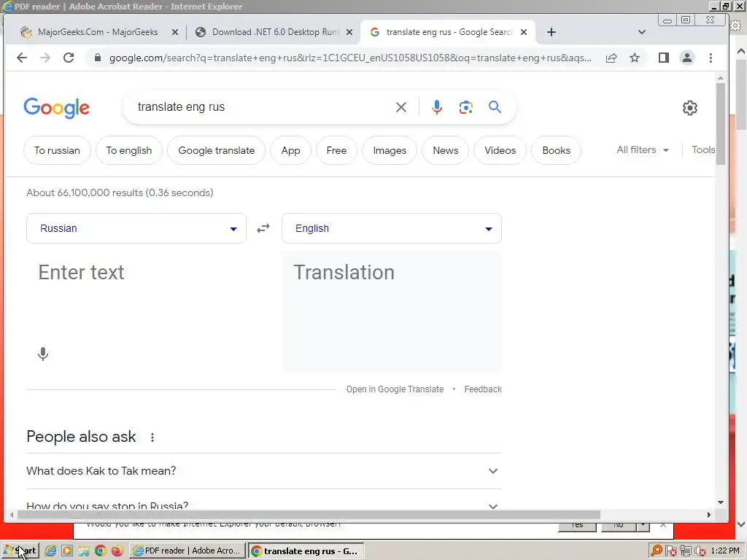Click the page scroll down arrow
Viewport: 747px width, 560px height.
tap(720, 502)
